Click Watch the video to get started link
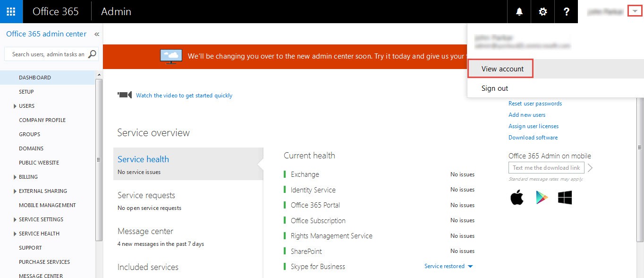This screenshot has width=644, height=278. pyautogui.click(x=184, y=96)
